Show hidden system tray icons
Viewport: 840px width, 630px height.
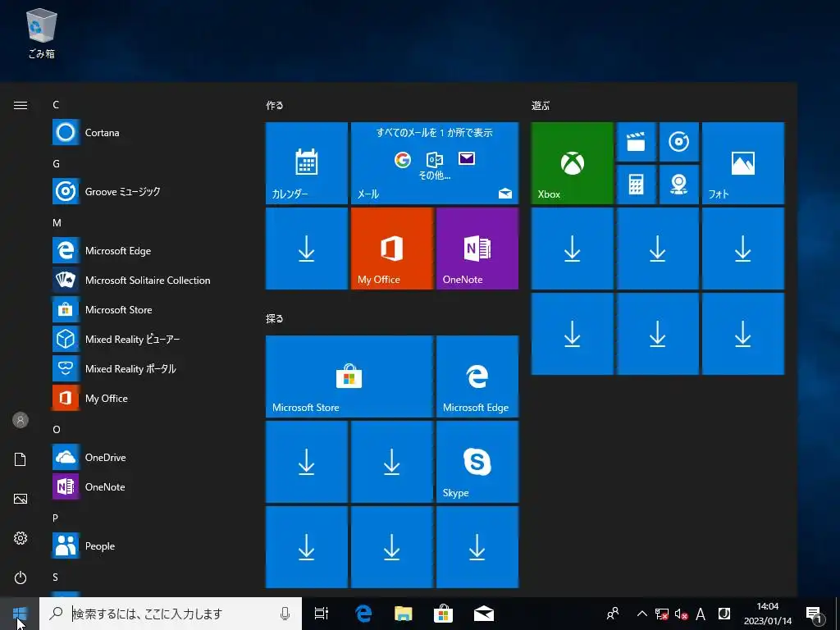[641, 614]
